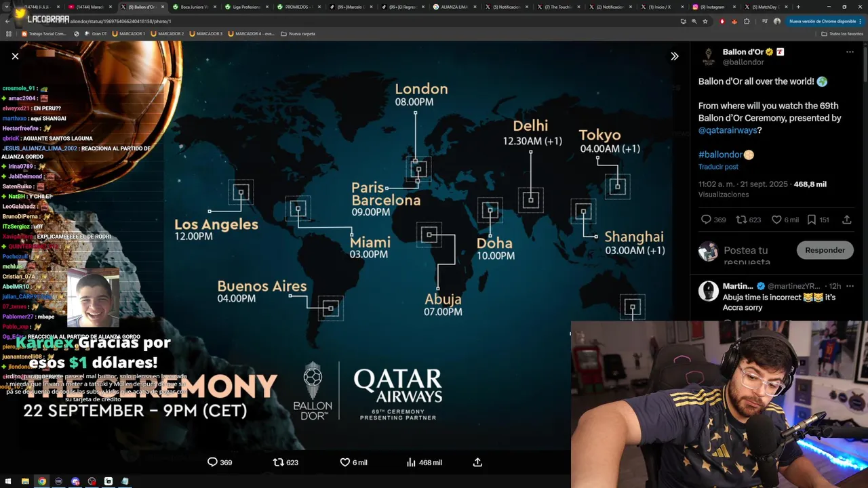Click the address bar URL

(x=121, y=21)
